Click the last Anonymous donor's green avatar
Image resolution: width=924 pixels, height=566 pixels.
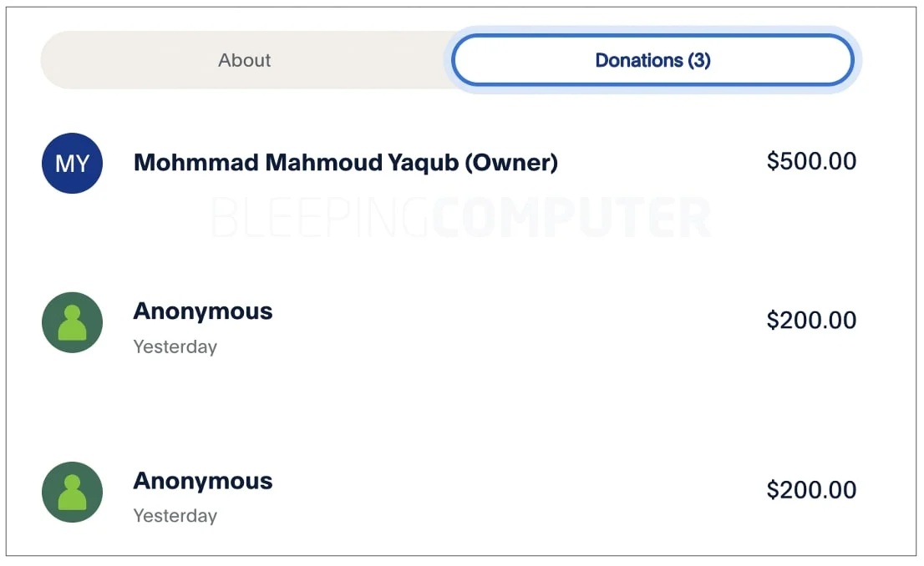[72, 493]
